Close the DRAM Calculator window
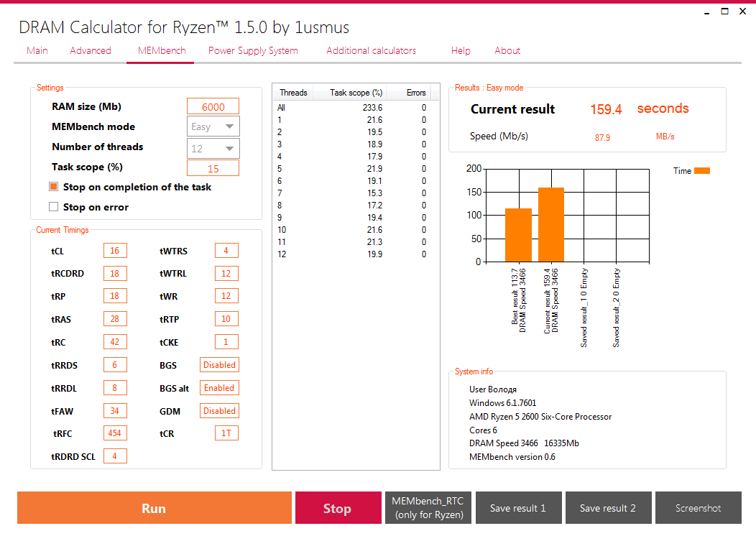 [742, 11]
